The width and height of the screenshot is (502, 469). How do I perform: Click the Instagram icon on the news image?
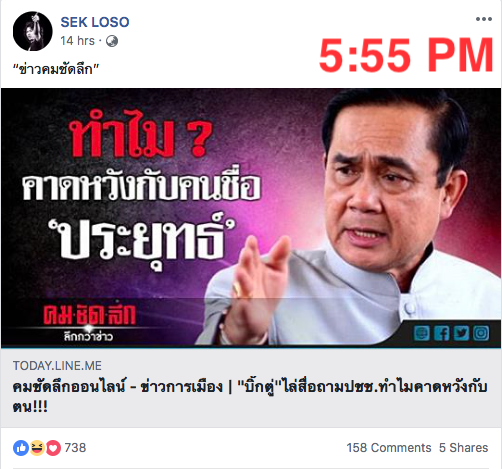tap(481, 333)
